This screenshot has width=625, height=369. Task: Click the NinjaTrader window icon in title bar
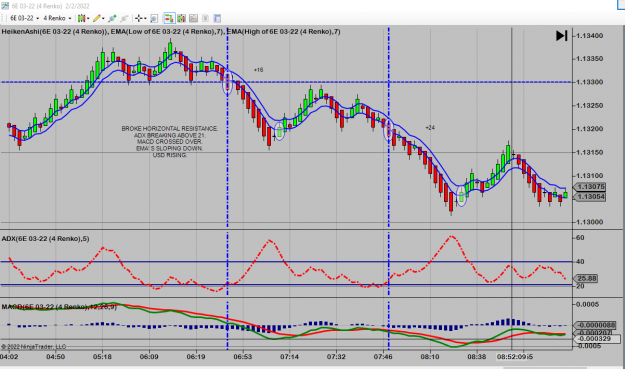(x=5, y=6)
